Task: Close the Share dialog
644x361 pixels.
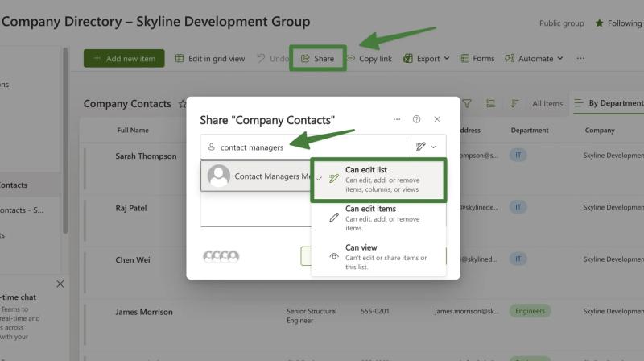Action: (x=437, y=119)
